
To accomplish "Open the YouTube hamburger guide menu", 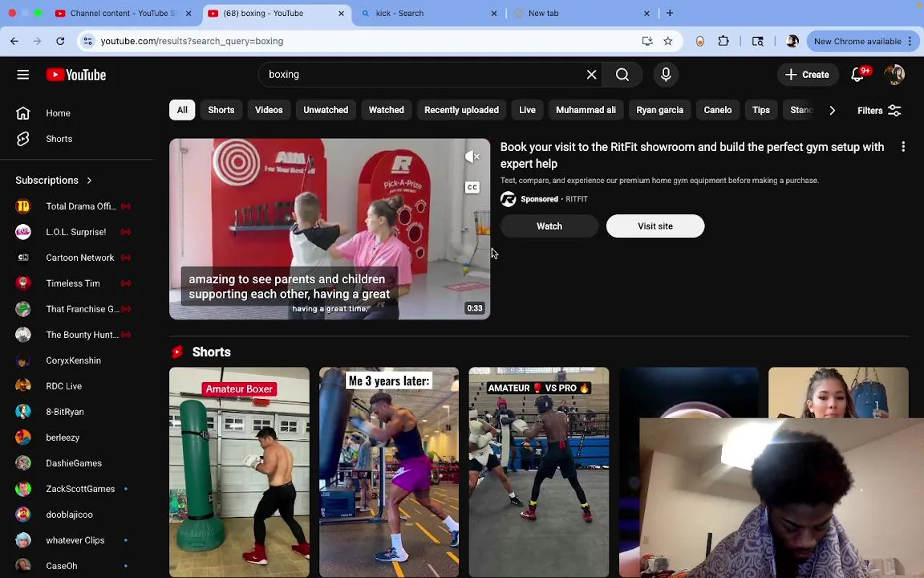I will coord(23,75).
